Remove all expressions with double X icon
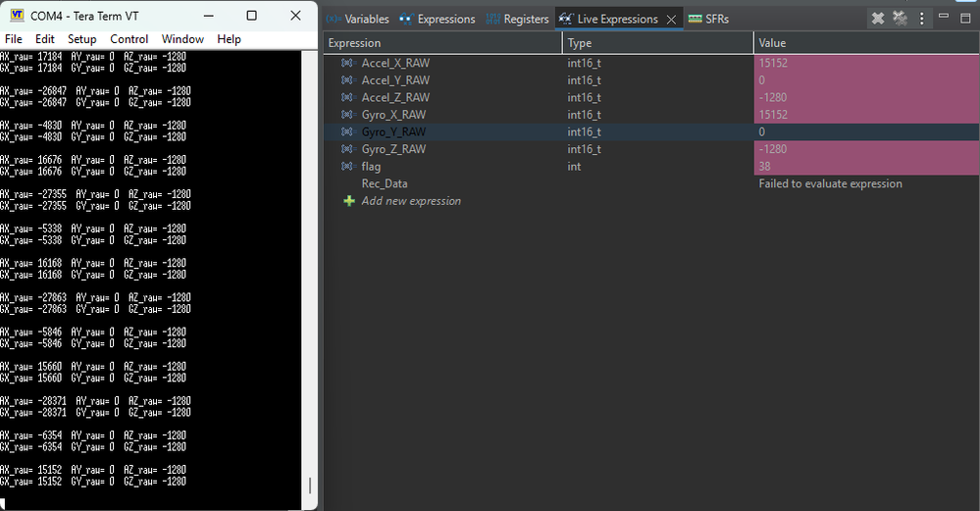Image resolution: width=980 pixels, height=511 pixels. [900, 18]
